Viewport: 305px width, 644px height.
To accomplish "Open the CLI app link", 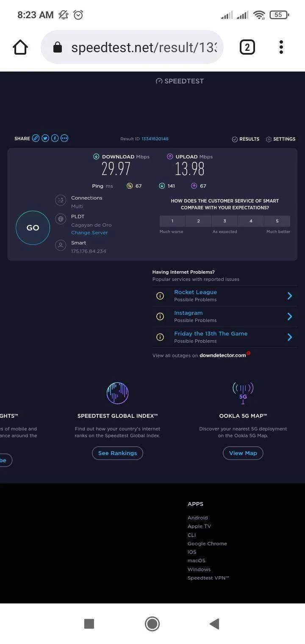I will [192, 535].
